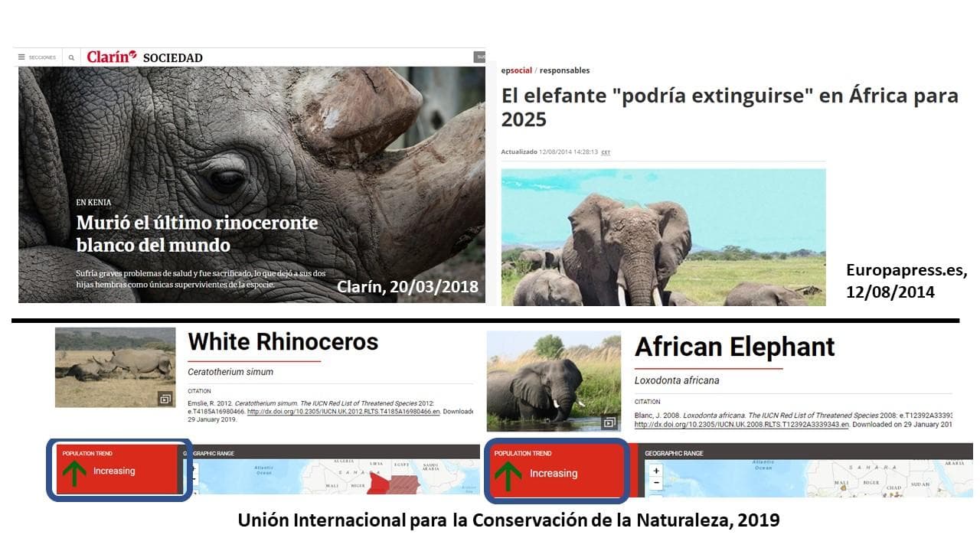Screen dimensions: 980x551
Task: Open the responsables breadcrumb link
Action: point(564,70)
